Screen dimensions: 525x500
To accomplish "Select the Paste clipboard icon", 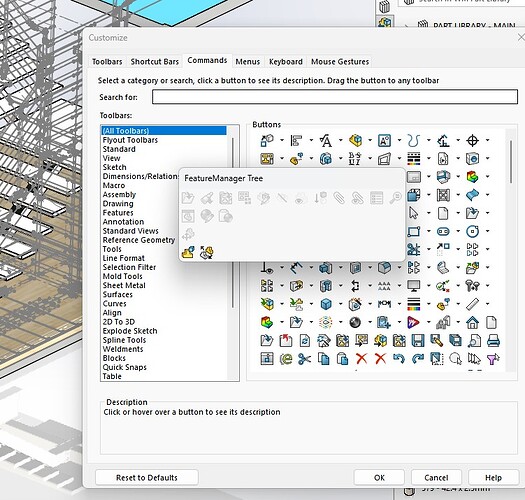I will [342, 359].
